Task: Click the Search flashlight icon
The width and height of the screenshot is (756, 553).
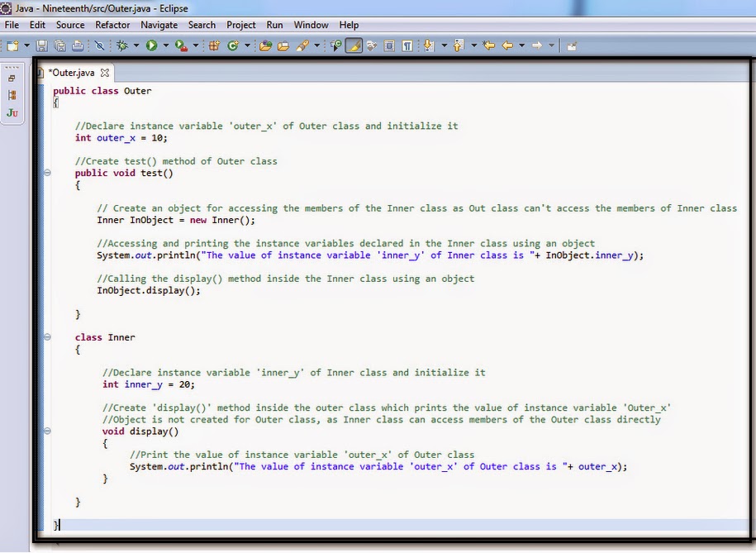Action: coord(302,45)
